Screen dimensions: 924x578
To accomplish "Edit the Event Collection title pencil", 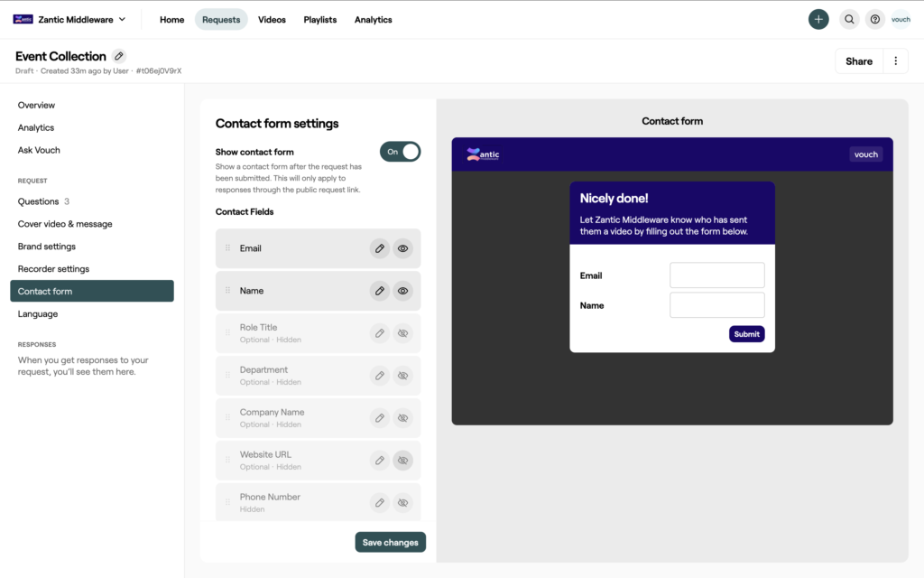I will coord(119,56).
